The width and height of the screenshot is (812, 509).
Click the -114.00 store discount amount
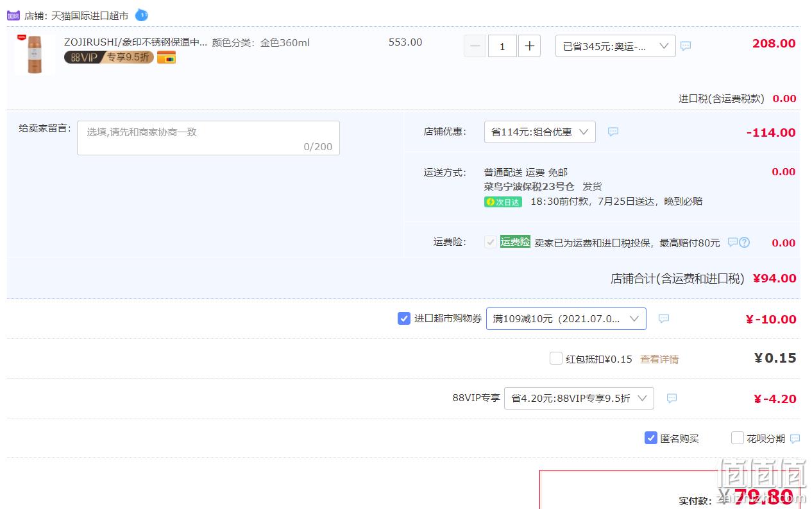[771, 133]
